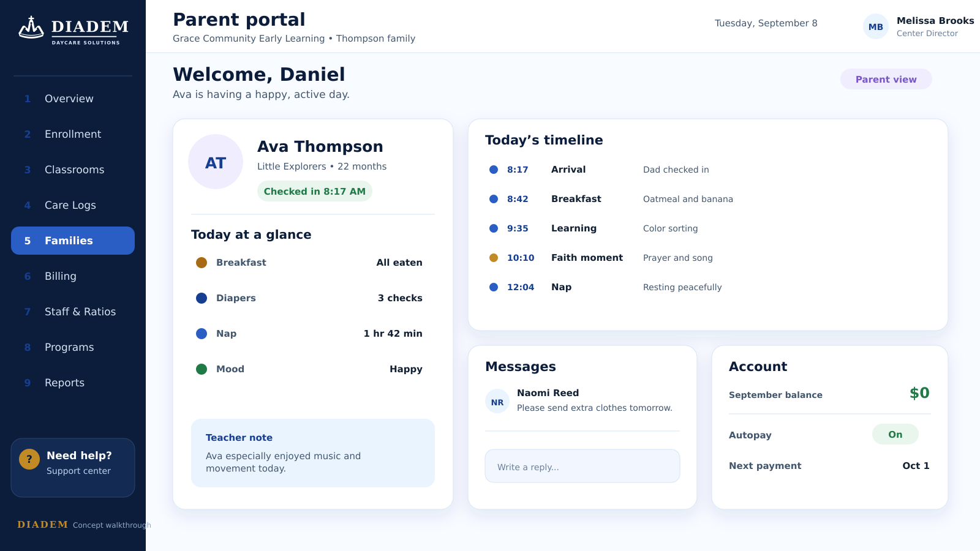Viewport: 980px width, 551px height.
Task: Click the Diapers 3 checks value
Action: click(x=400, y=298)
